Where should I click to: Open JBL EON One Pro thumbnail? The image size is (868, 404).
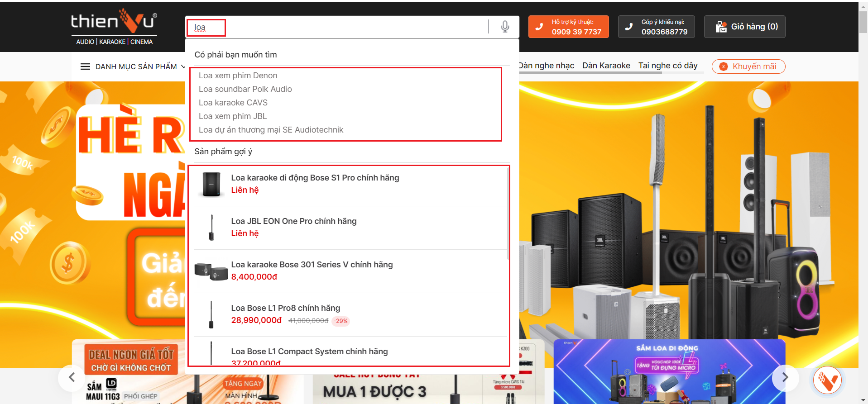211,228
